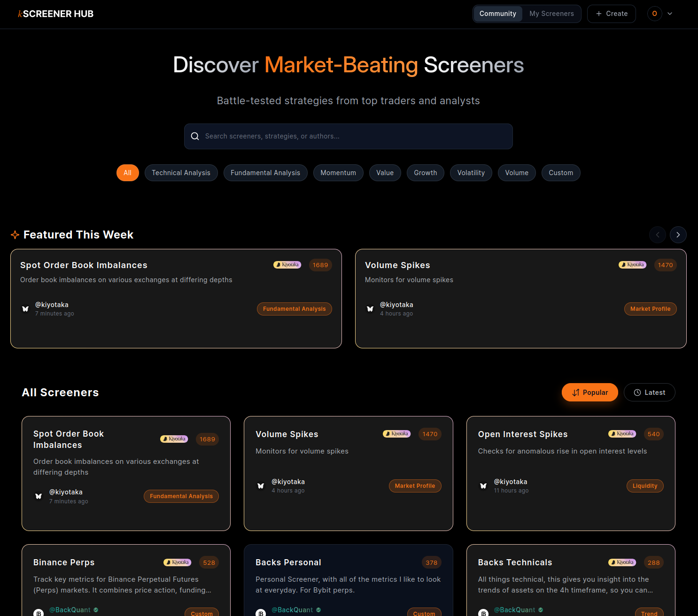Click the kScreener Hub logo
This screenshot has height=616, width=698.
pyautogui.click(x=55, y=14)
